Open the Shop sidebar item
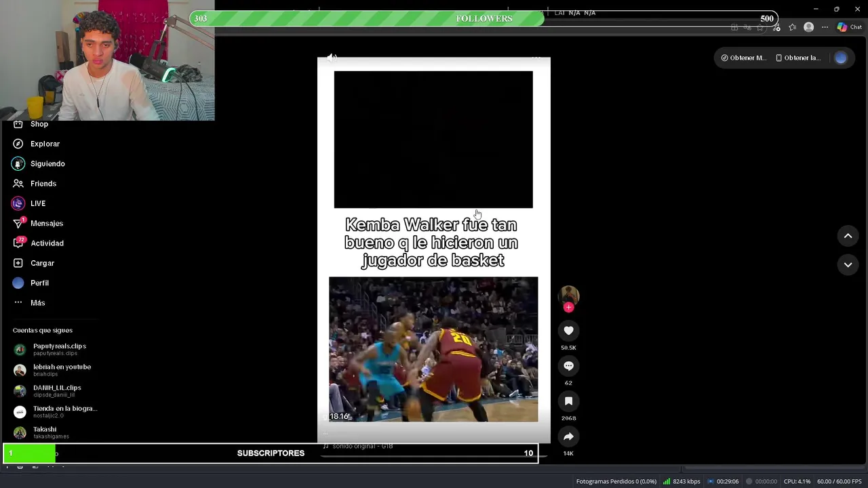The height and width of the screenshot is (488, 868). click(x=31, y=124)
